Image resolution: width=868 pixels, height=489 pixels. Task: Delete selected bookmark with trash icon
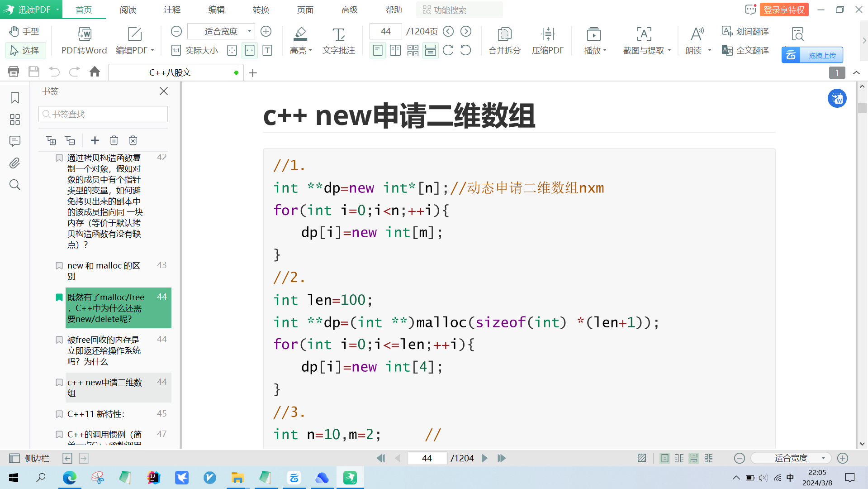click(x=114, y=140)
